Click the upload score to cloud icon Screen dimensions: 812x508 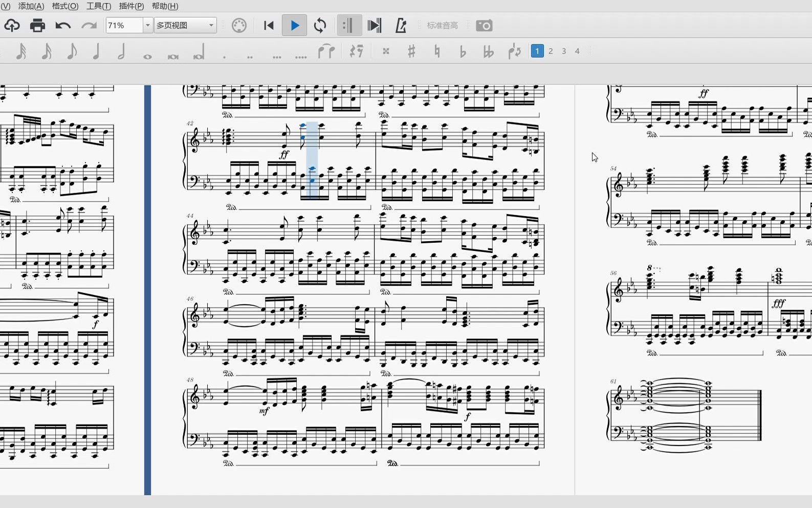pos(12,26)
